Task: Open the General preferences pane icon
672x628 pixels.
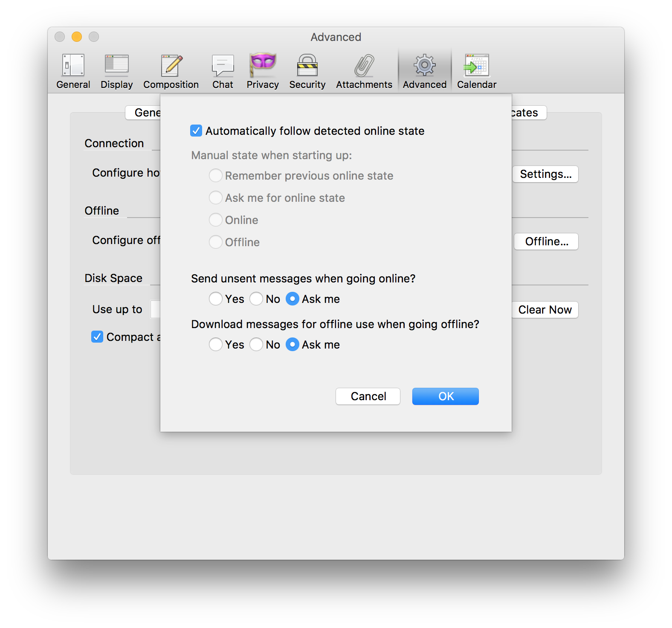Action: pos(73,65)
